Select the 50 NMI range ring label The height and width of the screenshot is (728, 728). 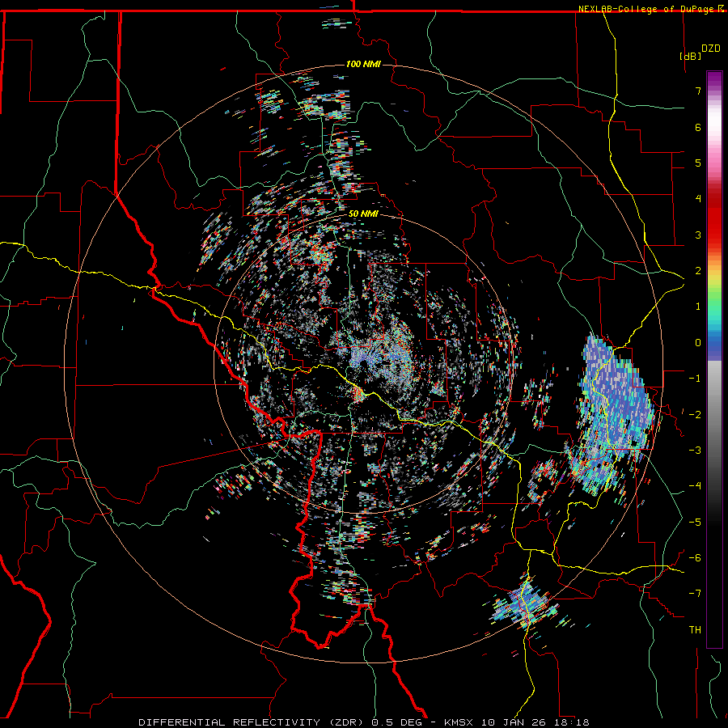pos(363,214)
